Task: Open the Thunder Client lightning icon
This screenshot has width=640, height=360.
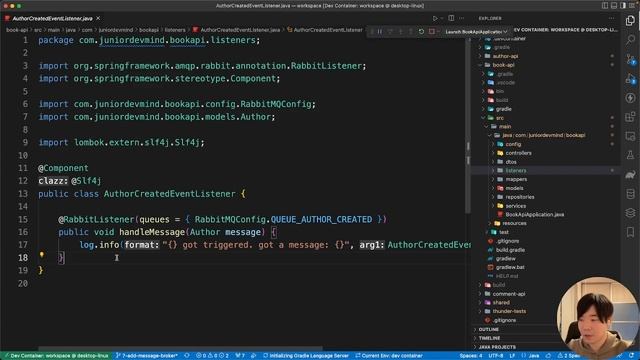Action: (631, 98)
